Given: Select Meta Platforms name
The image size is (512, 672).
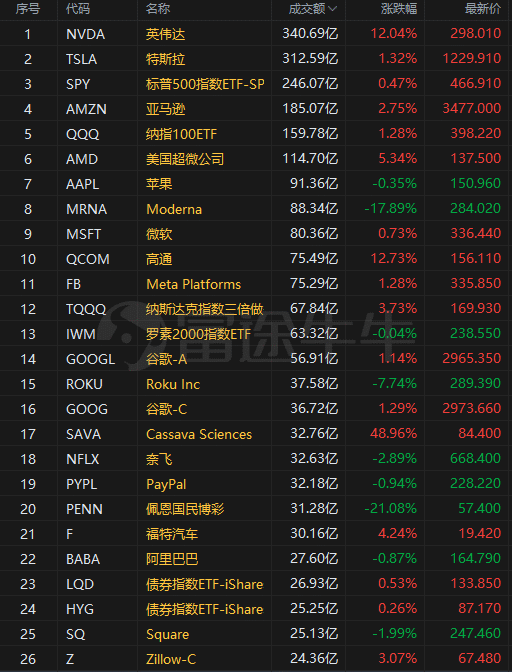Looking at the screenshot, I should (x=194, y=284).
